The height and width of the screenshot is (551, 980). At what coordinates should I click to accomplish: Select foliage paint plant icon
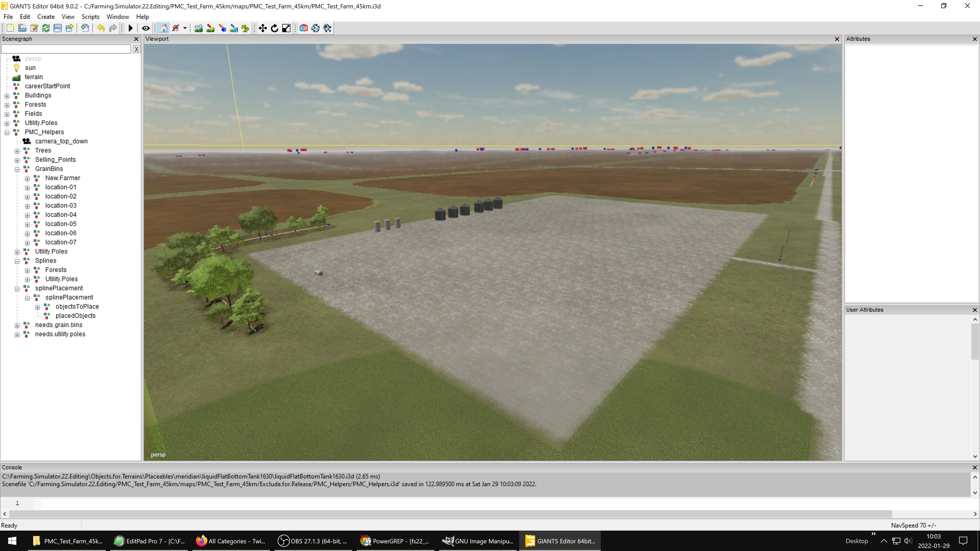245,28
